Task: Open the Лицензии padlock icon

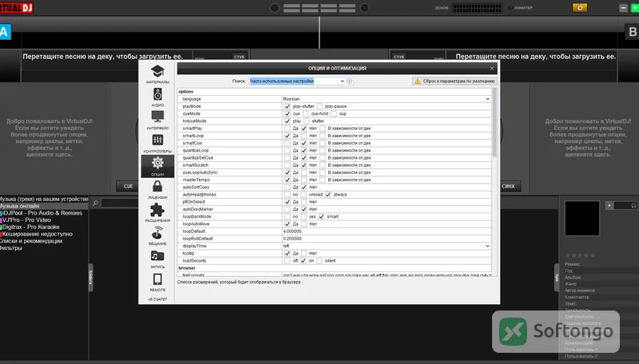Action: [157, 189]
